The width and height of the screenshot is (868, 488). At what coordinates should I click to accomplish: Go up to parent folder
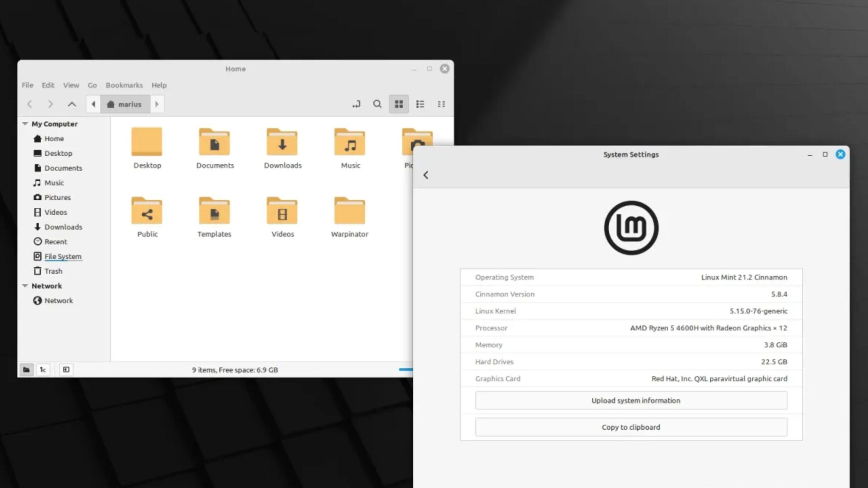click(x=72, y=104)
